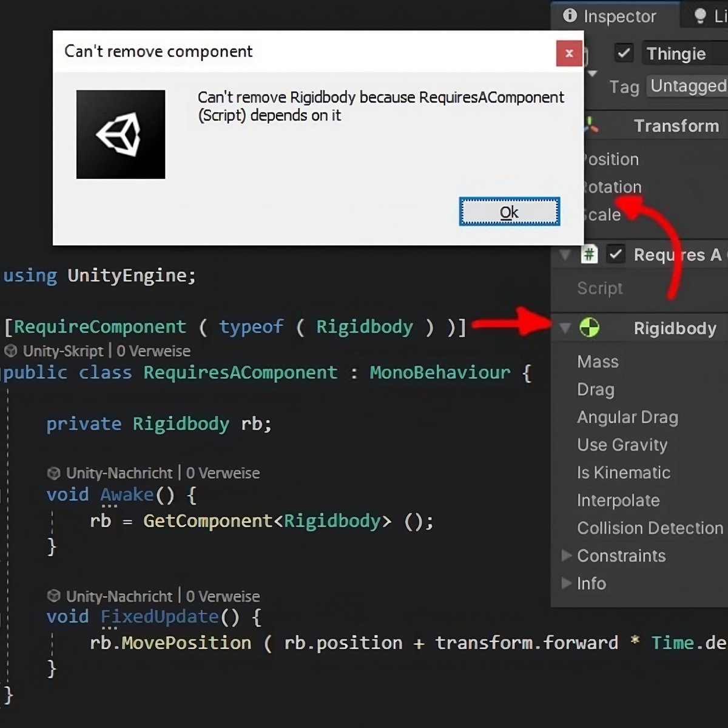This screenshot has width=728, height=728.
Task: Click the 'private Rigidbody rb;' declaration
Action: click(159, 424)
